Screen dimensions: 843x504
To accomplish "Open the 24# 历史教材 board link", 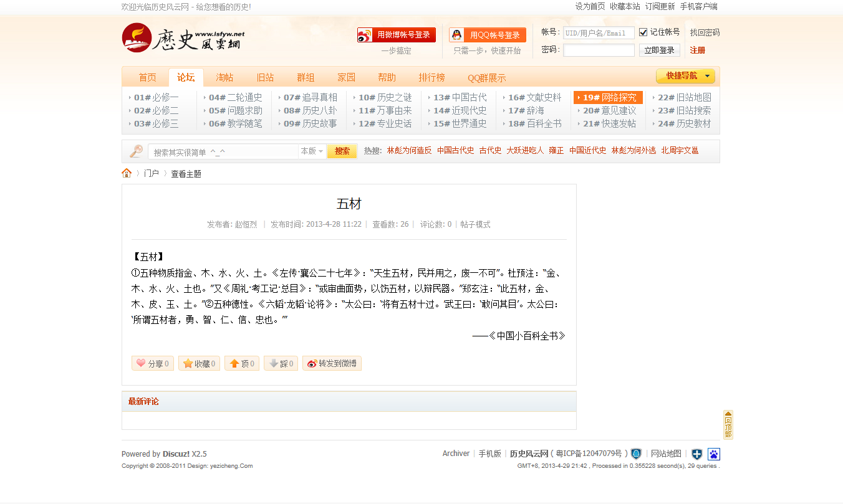I will (685, 123).
